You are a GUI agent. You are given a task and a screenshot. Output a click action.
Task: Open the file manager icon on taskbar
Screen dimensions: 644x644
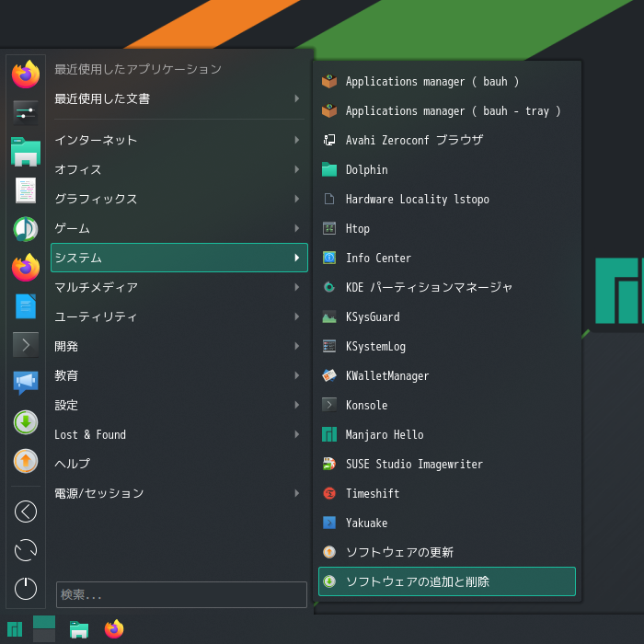[79, 629]
